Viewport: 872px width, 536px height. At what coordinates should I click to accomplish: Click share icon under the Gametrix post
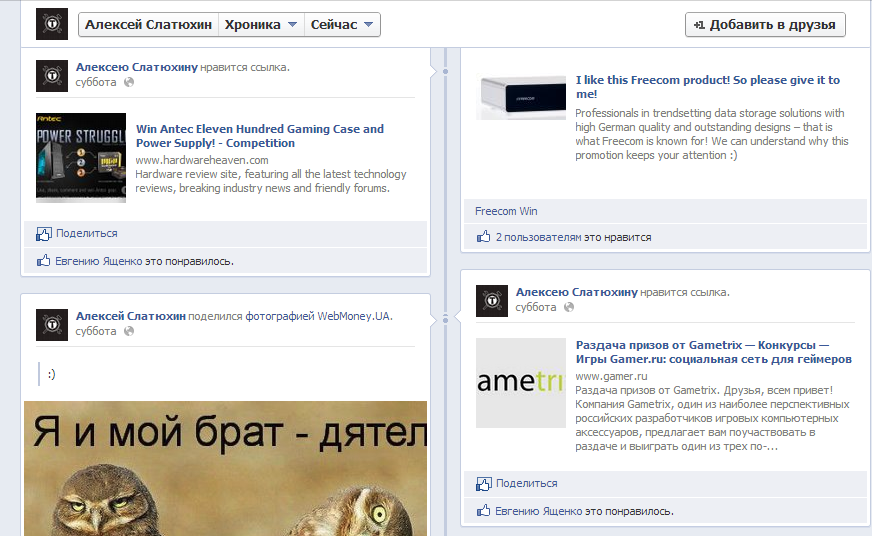483,484
